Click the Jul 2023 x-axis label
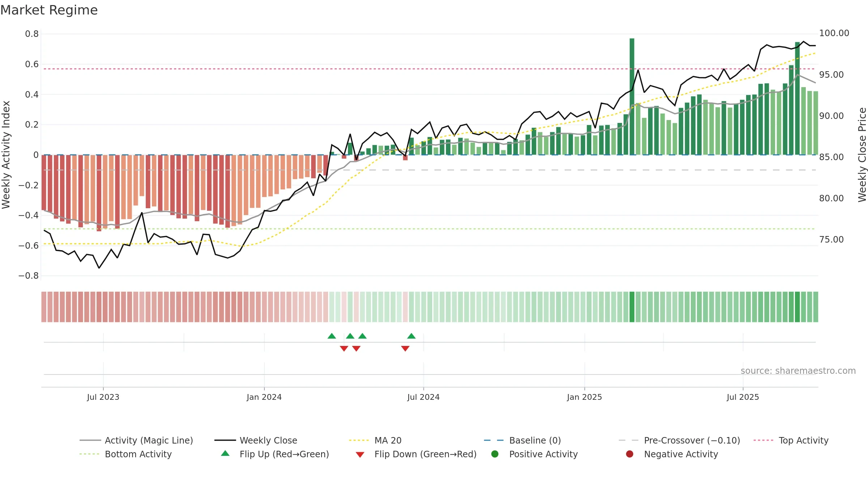 [103, 397]
